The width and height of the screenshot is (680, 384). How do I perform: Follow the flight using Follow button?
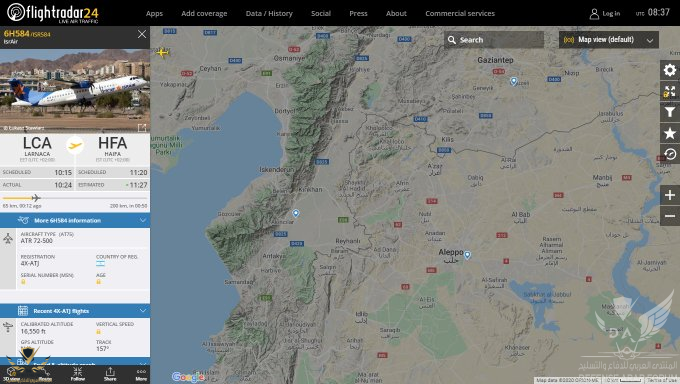click(78, 374)
